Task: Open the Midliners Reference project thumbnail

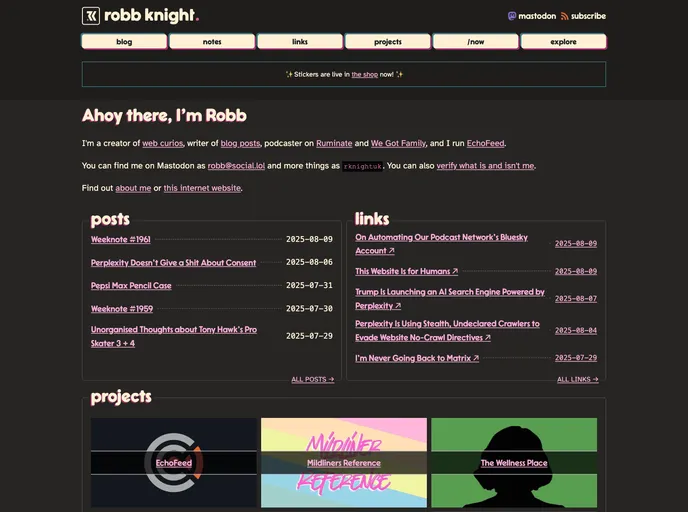Action: [344, 463]
